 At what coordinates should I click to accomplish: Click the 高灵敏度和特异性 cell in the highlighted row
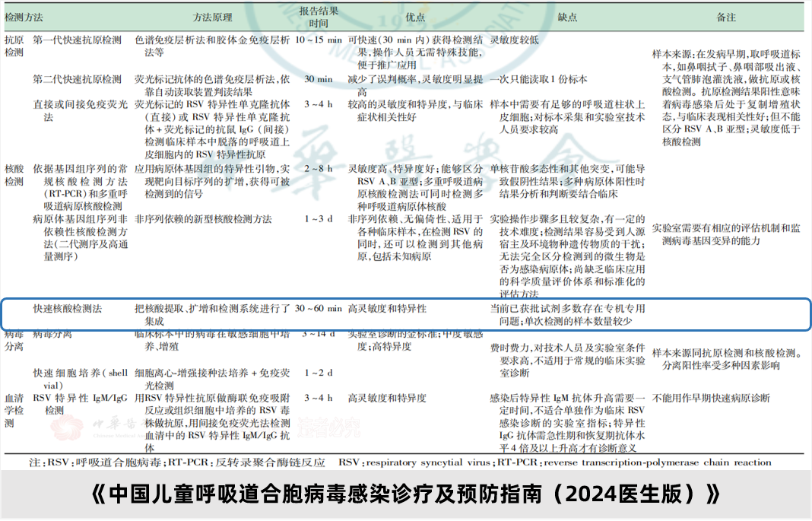click(x=387, y=310)
